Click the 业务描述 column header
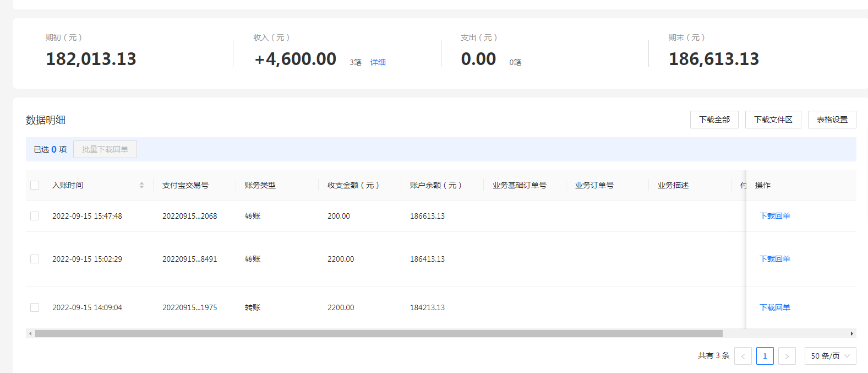This screenshot has width=868, height=373. 673,185
